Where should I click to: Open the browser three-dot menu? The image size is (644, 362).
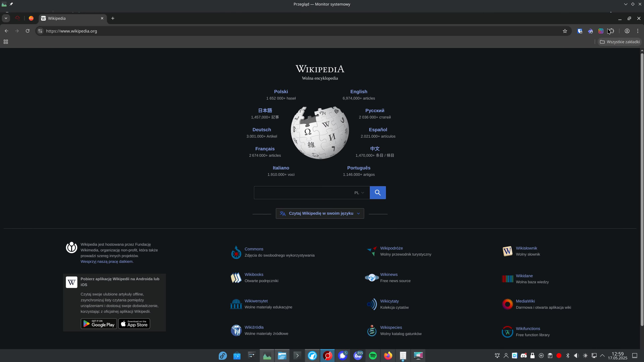(x=638, y=31)
